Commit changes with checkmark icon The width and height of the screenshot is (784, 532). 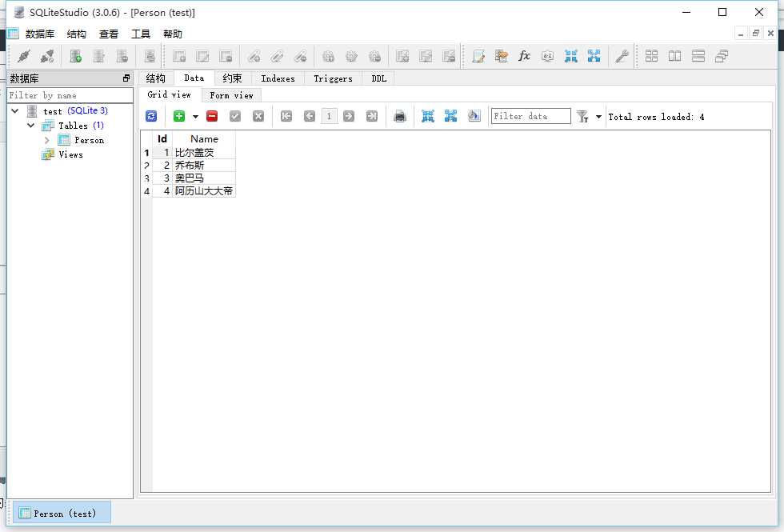[x=235, y=117]
